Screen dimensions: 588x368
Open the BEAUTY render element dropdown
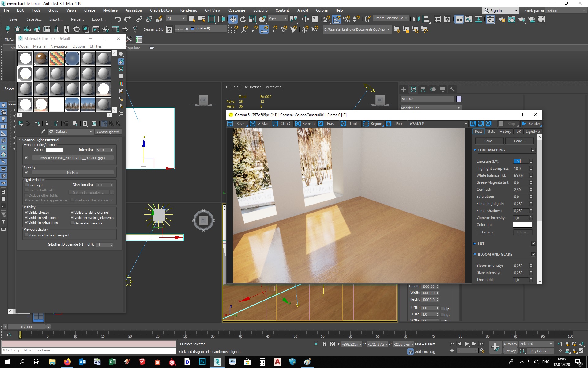click(438, 124)
